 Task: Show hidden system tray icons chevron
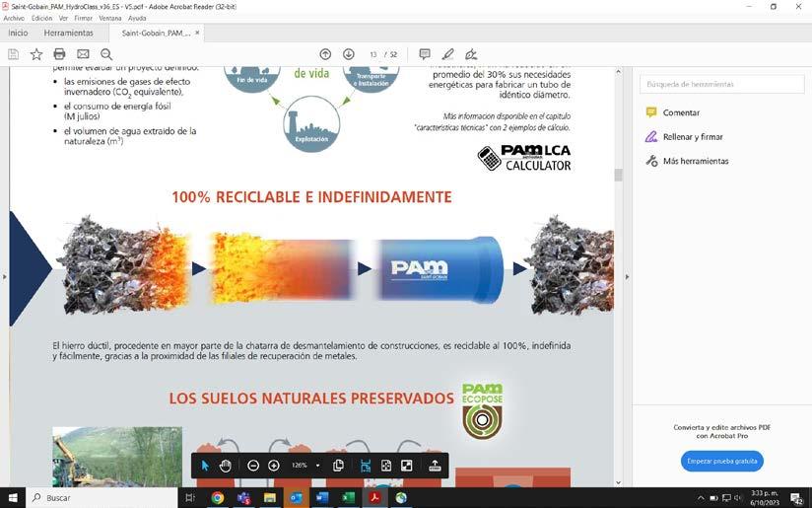(x=700, y=497)
